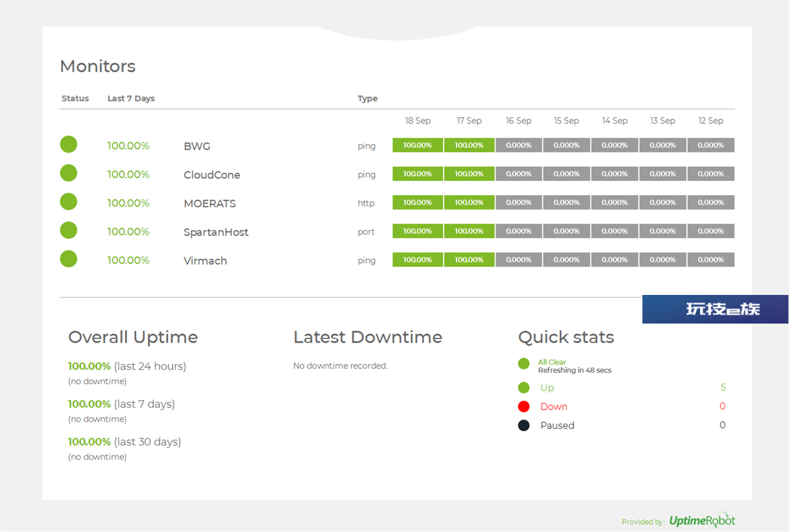Open the SpartanHost monitor
789x532 pixels.
(x=216, y=232)
